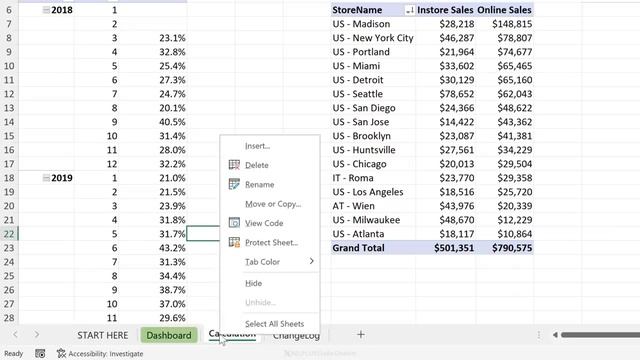Choose the Delete menu entry text
The width and height of the screenshot is (640, 360).
[256, 165]
